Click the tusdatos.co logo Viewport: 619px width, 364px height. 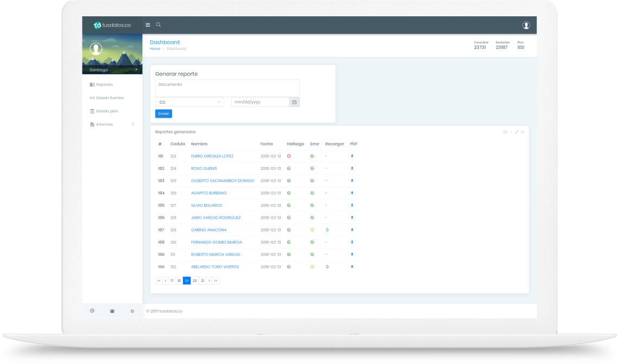click(112, 25)
